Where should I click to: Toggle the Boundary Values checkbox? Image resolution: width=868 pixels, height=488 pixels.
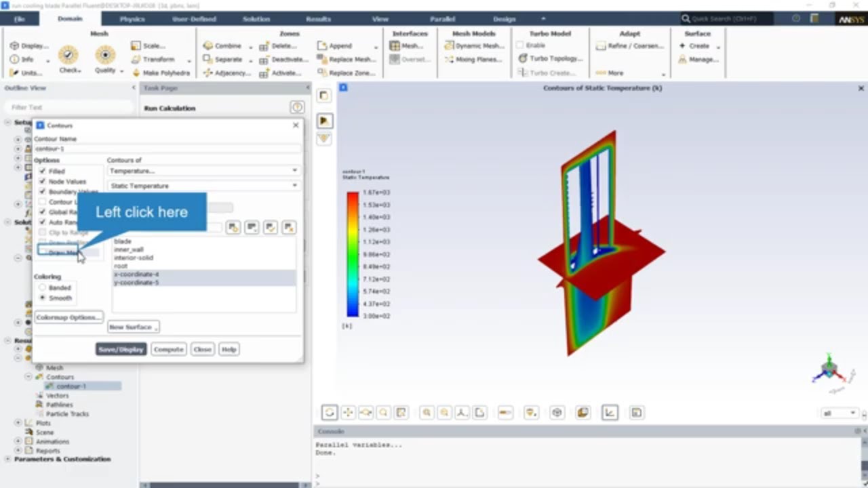pyautogui.click(x=43, y=192)
